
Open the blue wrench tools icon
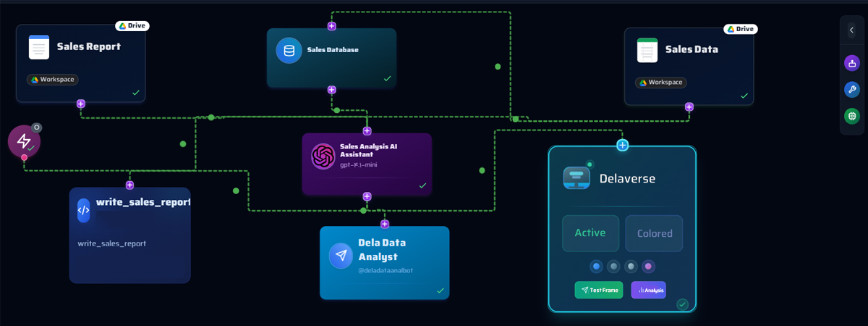(852, 89)
